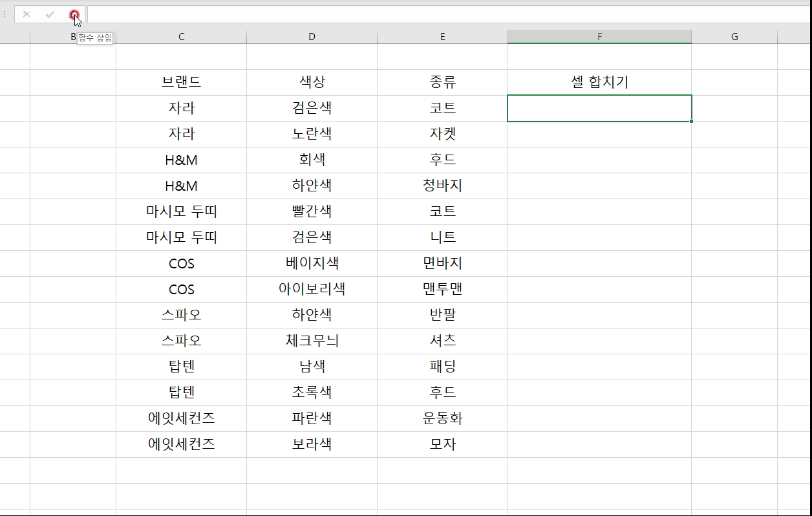Screen dimensions: 812x516
Task: Select the 탑텐 cell in the 초록색 row
Action: tap(182, 392)
